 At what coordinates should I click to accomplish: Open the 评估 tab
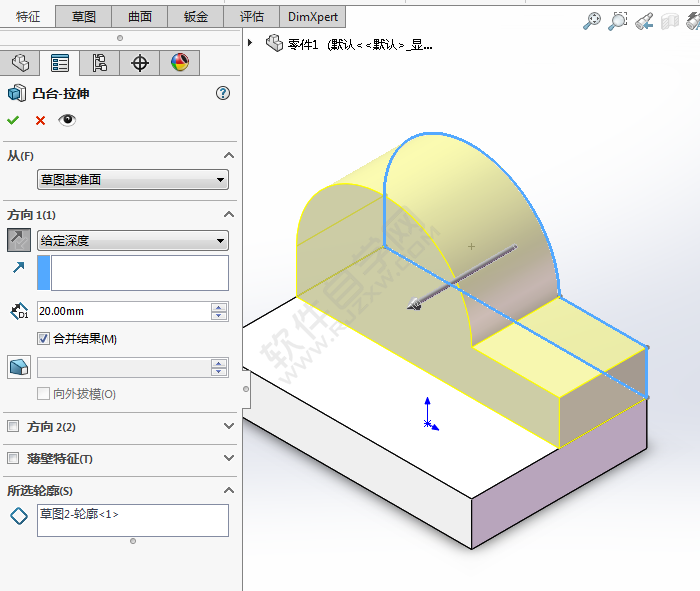click(x=251, y=17)
